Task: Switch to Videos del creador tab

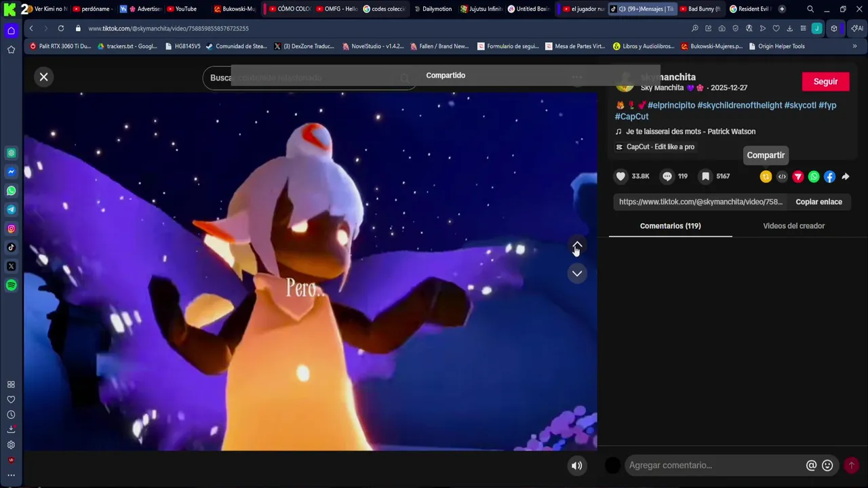Action: pyautogui.click(x=793, y=226)
